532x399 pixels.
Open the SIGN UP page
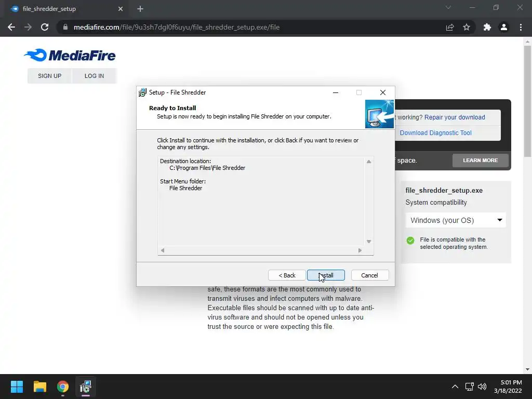pos(49,76)
